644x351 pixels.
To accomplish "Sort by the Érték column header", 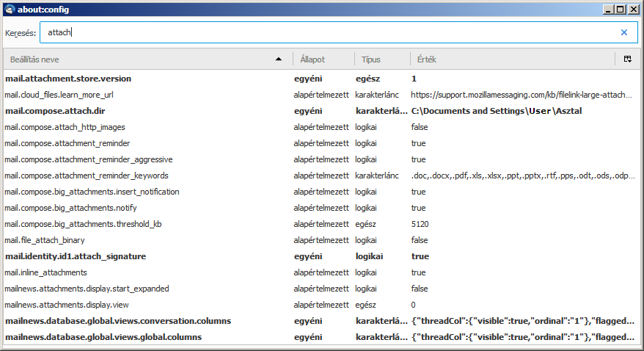I will point(512,59).
